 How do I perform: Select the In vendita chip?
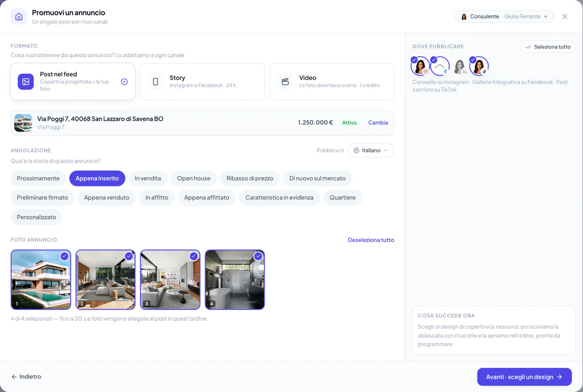pos(148,178)
